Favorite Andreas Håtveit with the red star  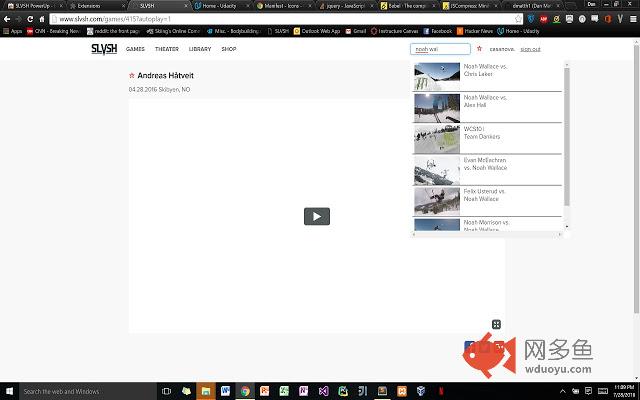click(x=131, y=76)
